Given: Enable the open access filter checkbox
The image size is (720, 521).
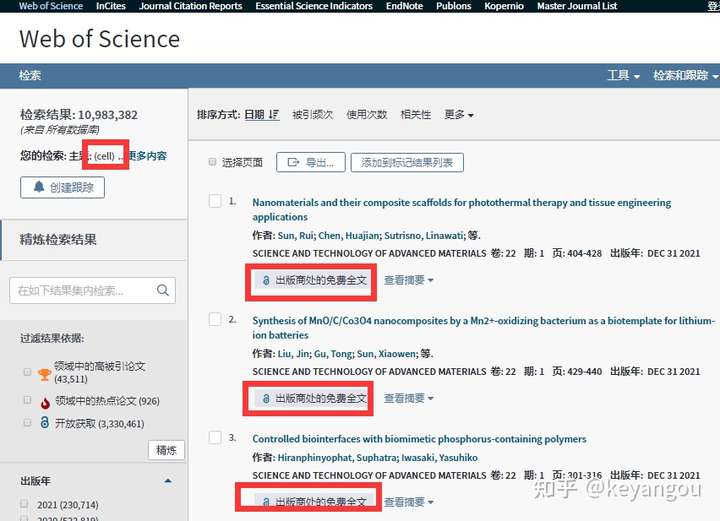Looking at the screenshot, I should click(27, 422).
